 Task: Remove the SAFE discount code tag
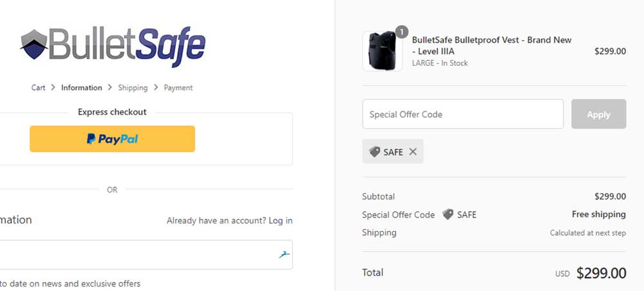coord(413,152)
